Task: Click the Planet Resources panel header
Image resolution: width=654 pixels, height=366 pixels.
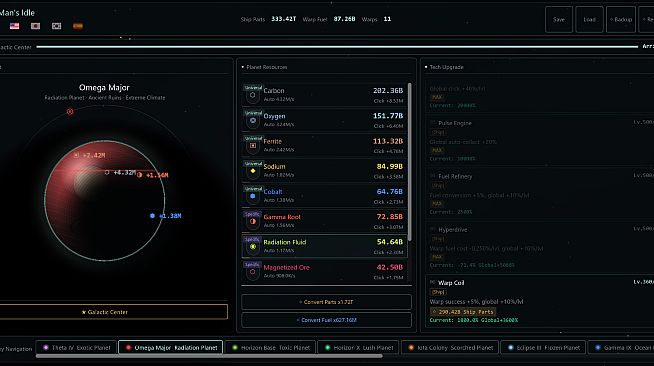Action: pos(267,67)
